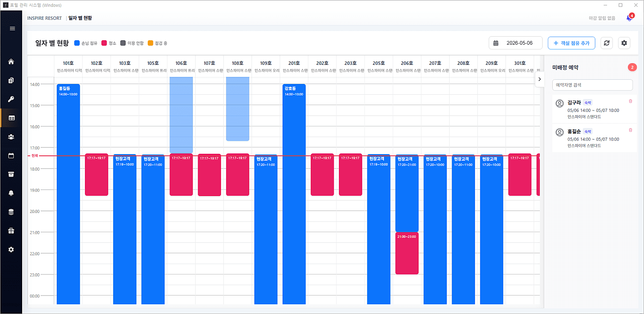Open the calendar sidebar icon

point(11,155)
